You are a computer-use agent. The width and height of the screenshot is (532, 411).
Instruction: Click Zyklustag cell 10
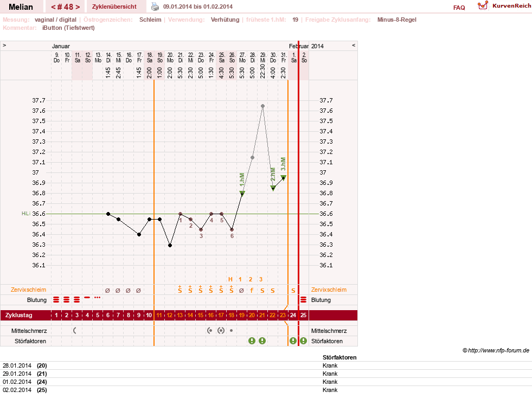point(149,315)
